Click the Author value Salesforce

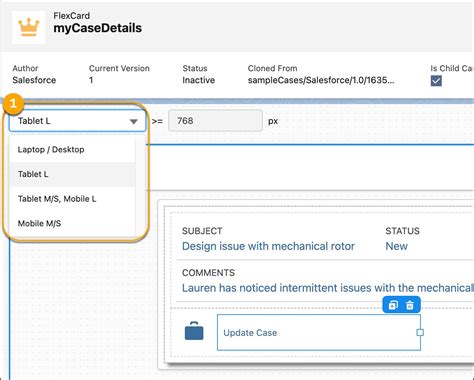tap(34, 80)
